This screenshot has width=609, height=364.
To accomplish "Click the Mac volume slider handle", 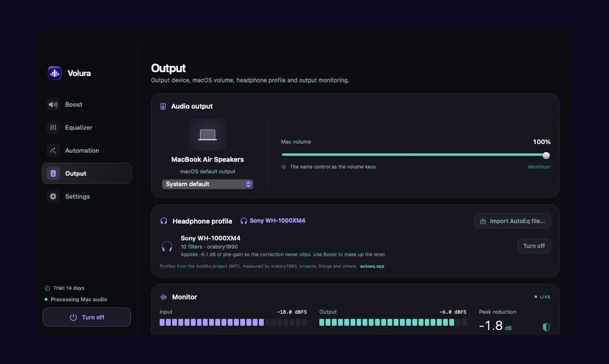I will [x=546, y=155].
